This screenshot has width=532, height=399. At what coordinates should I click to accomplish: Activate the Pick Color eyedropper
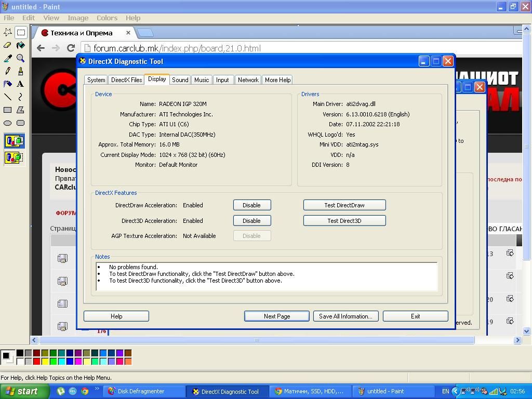tap(7, 58)
